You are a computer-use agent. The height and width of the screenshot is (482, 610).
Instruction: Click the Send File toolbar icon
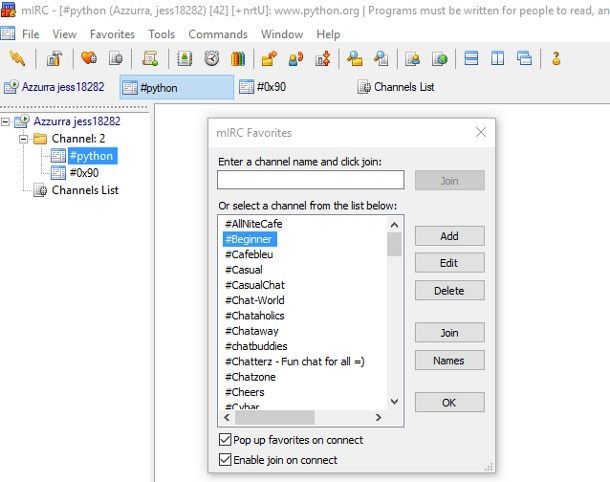tap(269, 59)
